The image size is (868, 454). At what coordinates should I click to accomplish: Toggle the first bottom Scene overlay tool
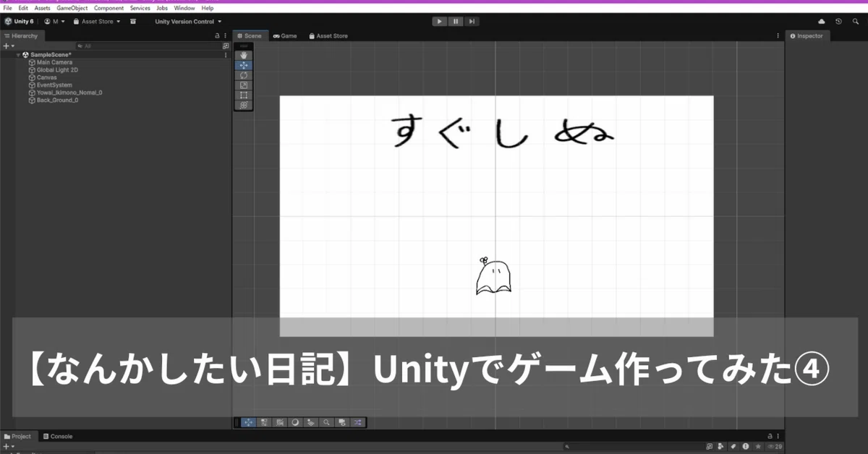click(x=249, y=422)
